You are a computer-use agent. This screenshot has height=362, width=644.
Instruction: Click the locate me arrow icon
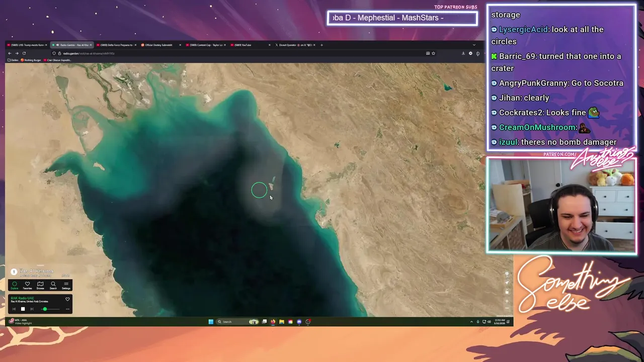click(507, 283)
